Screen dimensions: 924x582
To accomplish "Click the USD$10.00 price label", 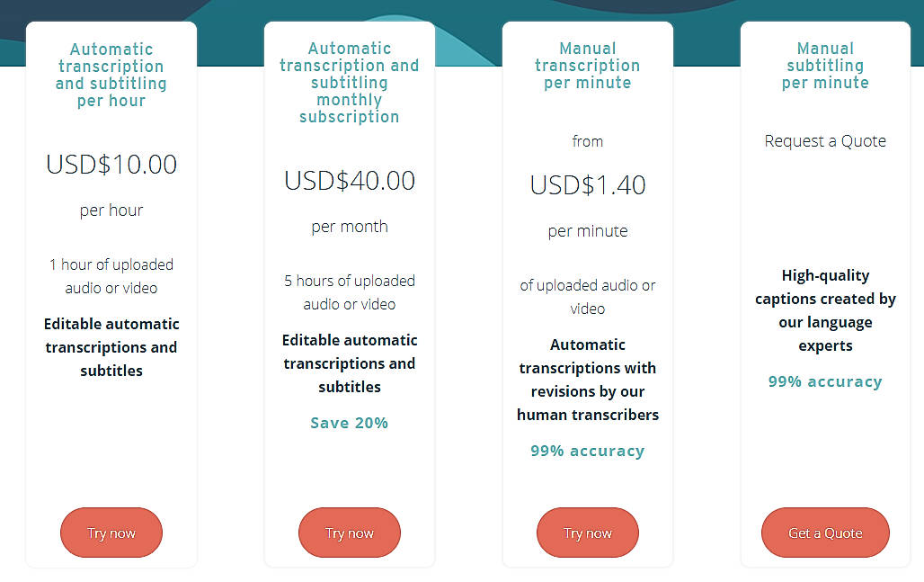I will click(111, 165).
